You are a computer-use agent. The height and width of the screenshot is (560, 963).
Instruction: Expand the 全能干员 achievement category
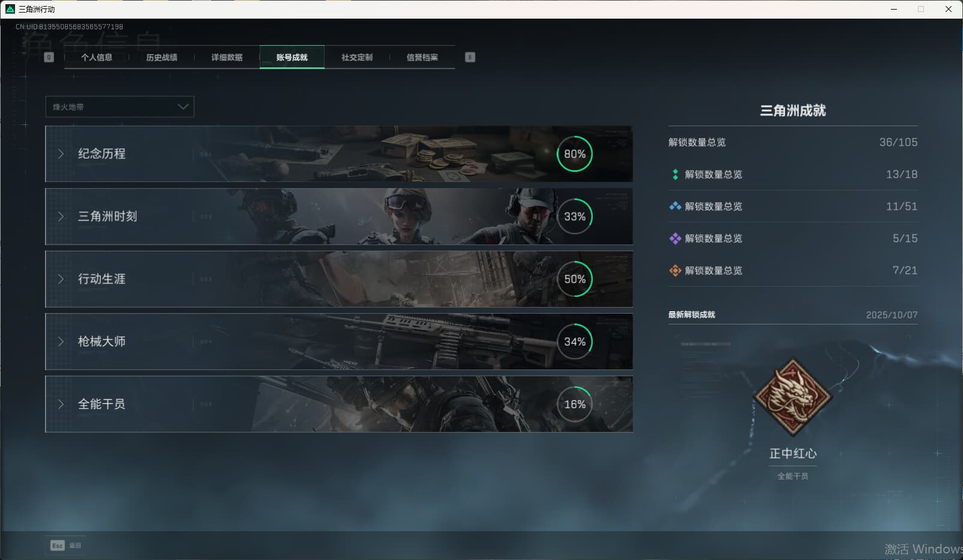pyautogui.click(x=101, y=404)
